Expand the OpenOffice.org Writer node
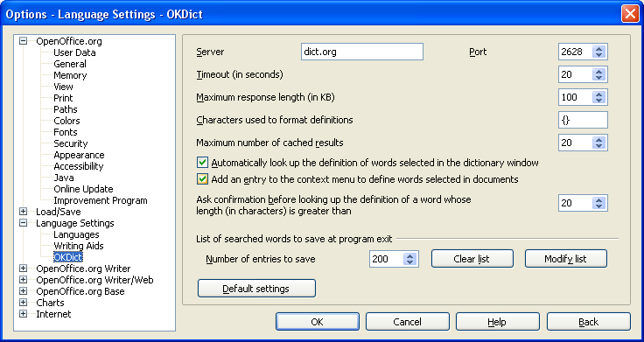Viewport: 644px width, 342px height. coord(23,269)
